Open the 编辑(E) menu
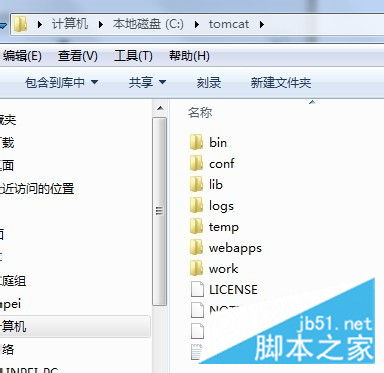Image resolution: width=384 pixels, height=373 pixels. pos(22,56)
